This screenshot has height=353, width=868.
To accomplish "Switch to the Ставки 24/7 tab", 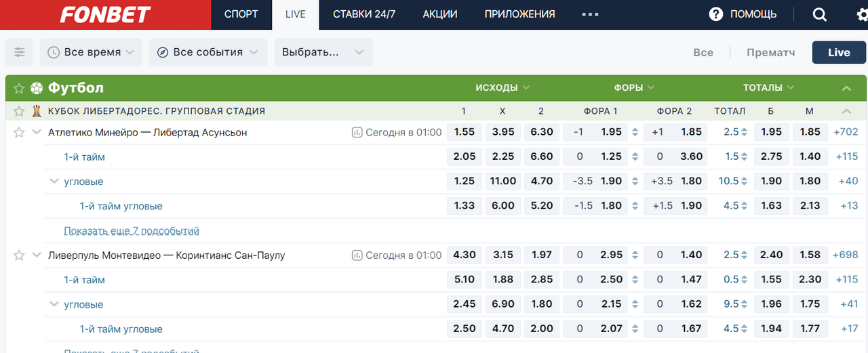I will point(364,14).
